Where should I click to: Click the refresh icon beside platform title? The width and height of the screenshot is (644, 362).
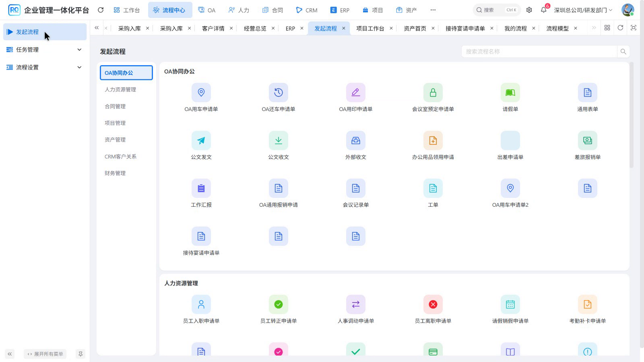click(101, 10)
